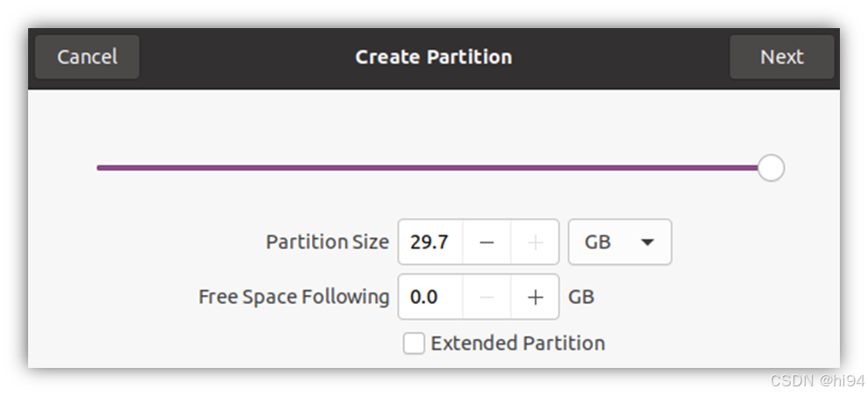Click the dropdown arrow next to GB
This screenshot has width=868, height=396.
tap(647, 242)
